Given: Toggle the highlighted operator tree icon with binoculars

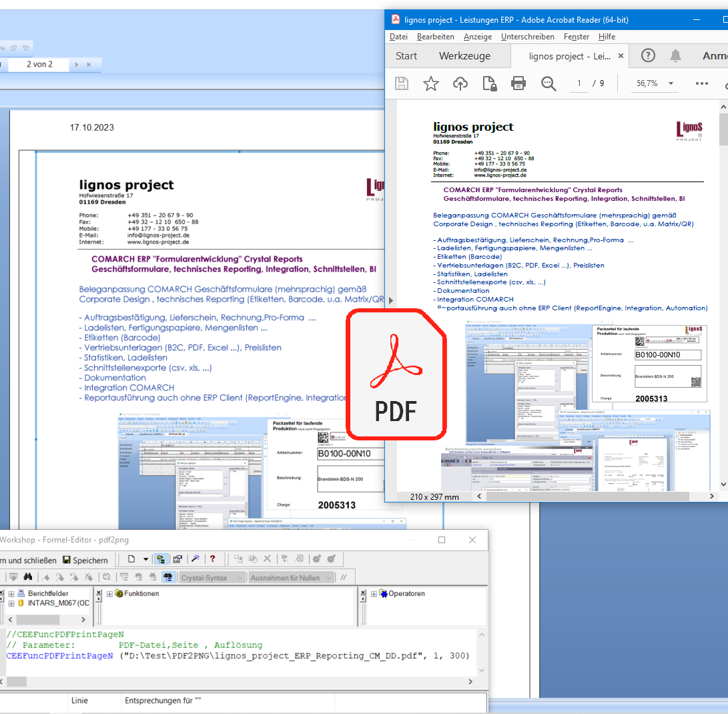Looking at the screenshot, I should (167, 577).
